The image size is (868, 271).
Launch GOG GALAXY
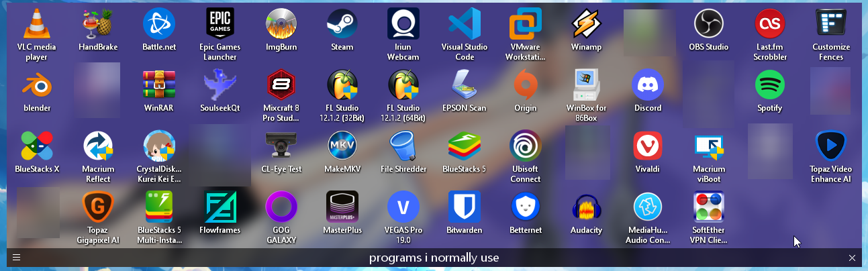[x=281, y=208]
